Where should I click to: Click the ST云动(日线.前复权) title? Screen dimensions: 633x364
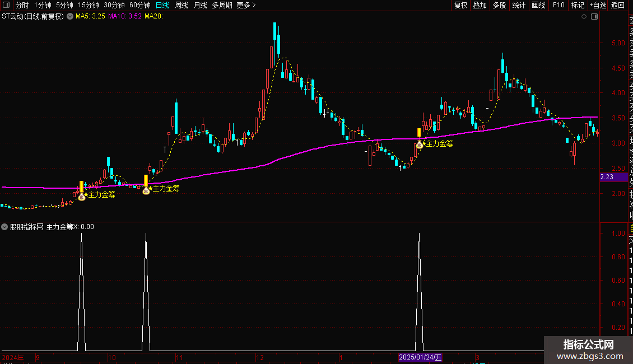[x=32, y=16]
